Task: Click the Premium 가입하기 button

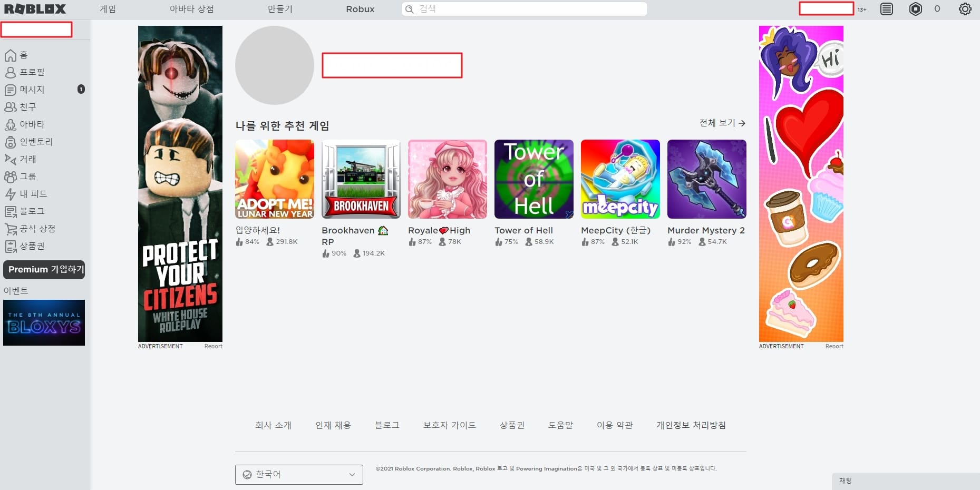Action: tap(44, 269)
